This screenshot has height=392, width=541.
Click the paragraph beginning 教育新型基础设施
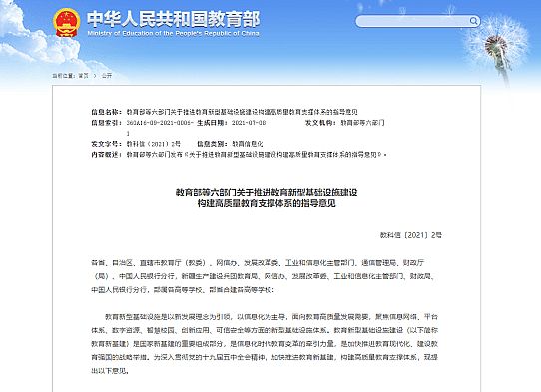265,344
